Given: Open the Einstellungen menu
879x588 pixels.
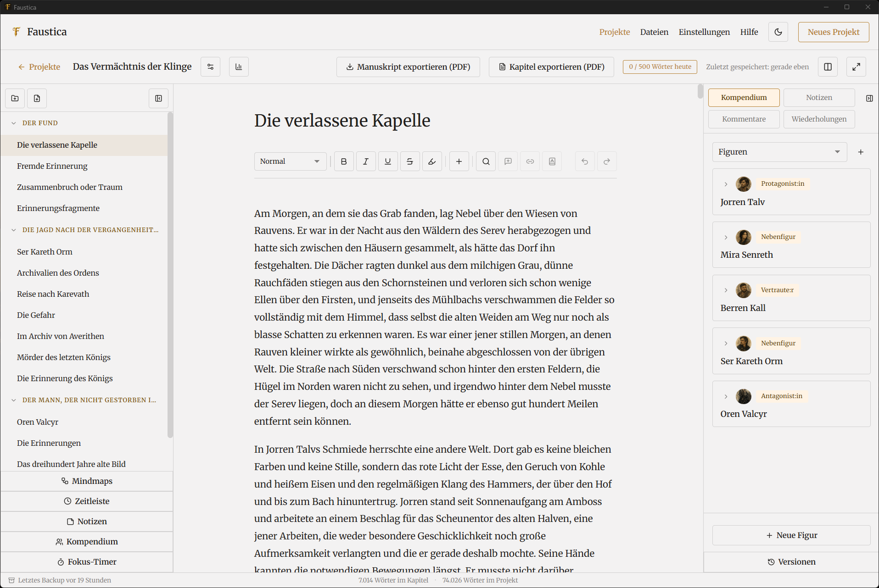Looking at the screenshot, I should (704, 32).
